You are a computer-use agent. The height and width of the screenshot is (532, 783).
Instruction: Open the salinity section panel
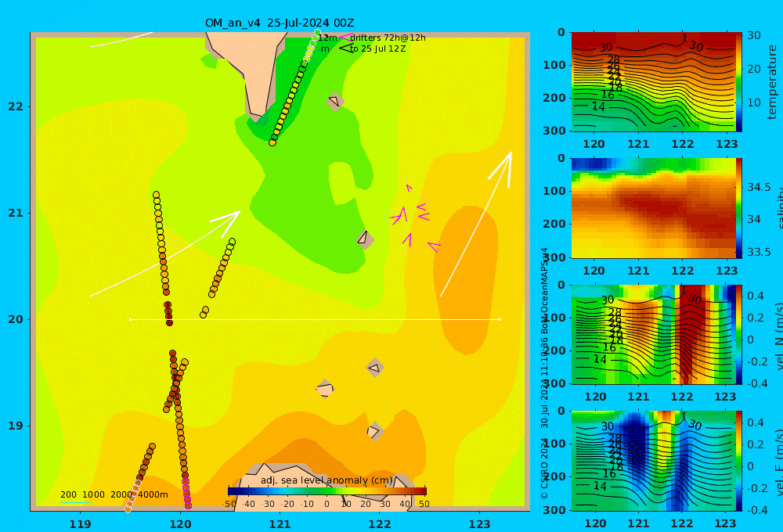[x=653, y=208]
